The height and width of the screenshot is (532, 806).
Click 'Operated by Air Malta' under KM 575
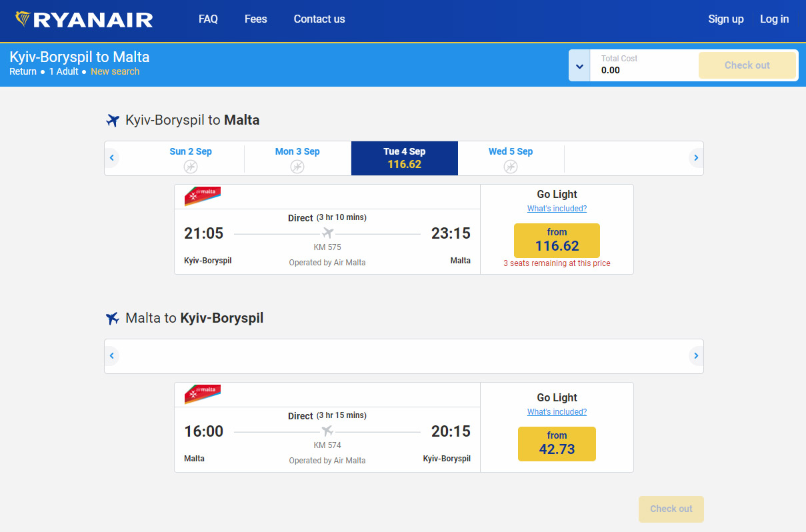327,263
